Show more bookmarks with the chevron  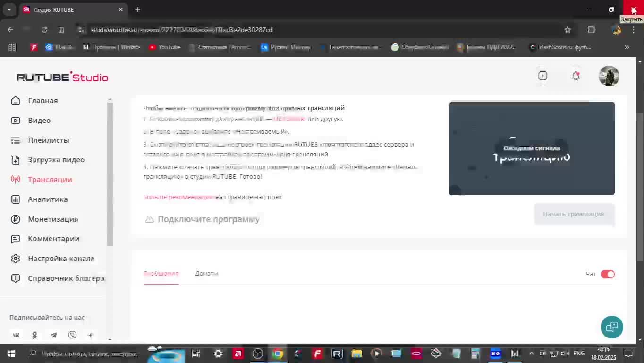627,47
